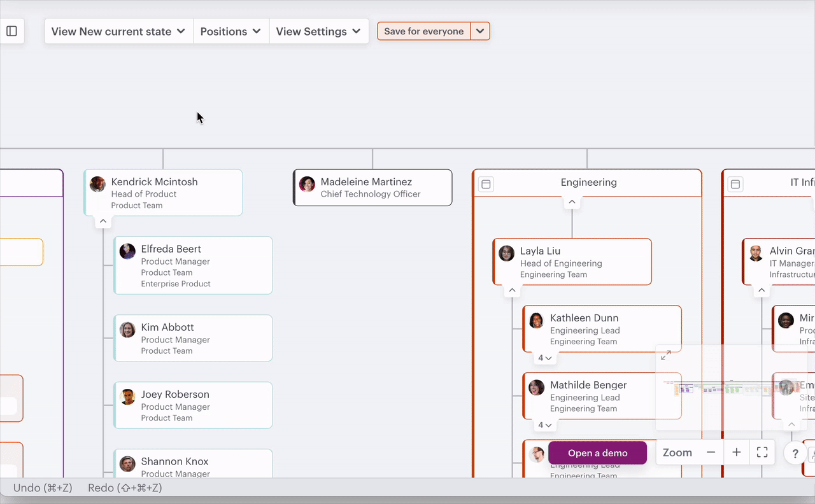This screenshot has width=815, height=504.
Task: Click the IT Infrastructure group box icon
Action: [x=735, y=185]
